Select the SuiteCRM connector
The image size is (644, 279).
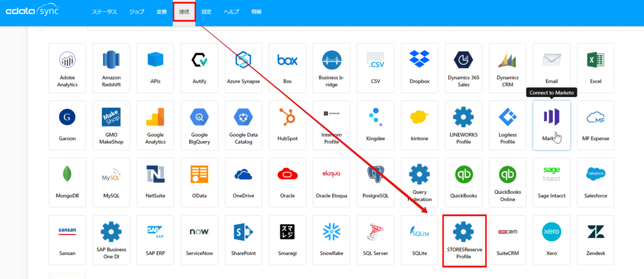pos(507,240)
